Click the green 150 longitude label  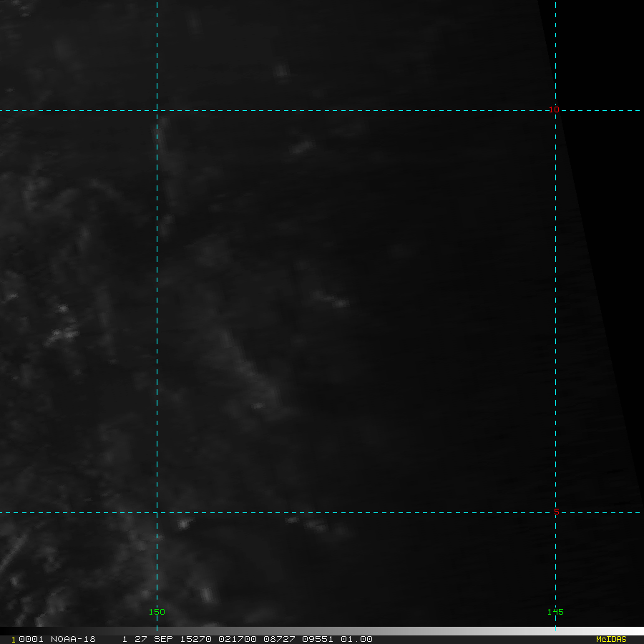click(157, 612)
